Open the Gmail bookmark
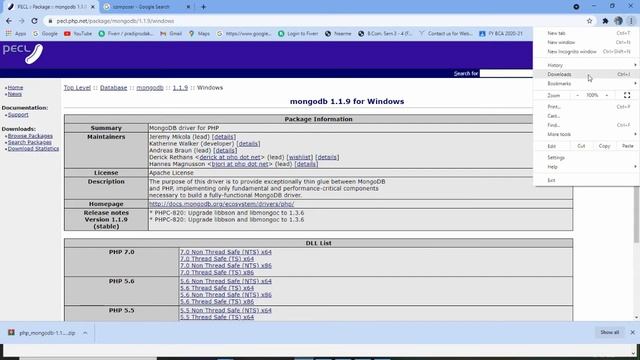Viewport: 640px width, 360px height. (171, 33)
